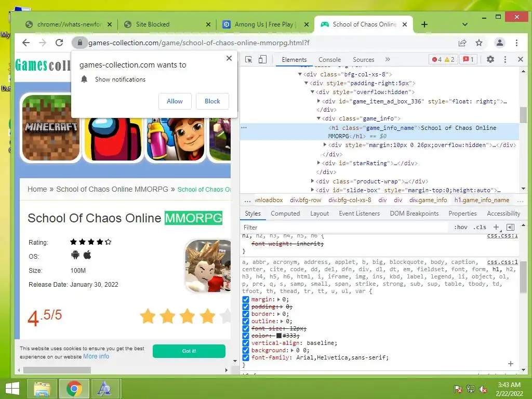Toggle the font-family property checkbox
This screenshot has width=532, height=399.
(x=246, y=357)
